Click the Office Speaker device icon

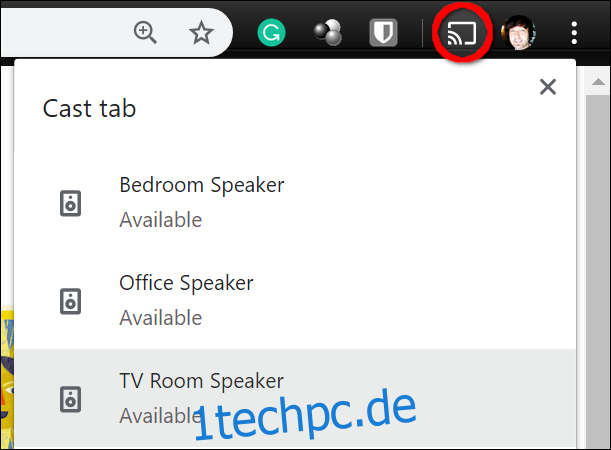click(x=71, y=301)
